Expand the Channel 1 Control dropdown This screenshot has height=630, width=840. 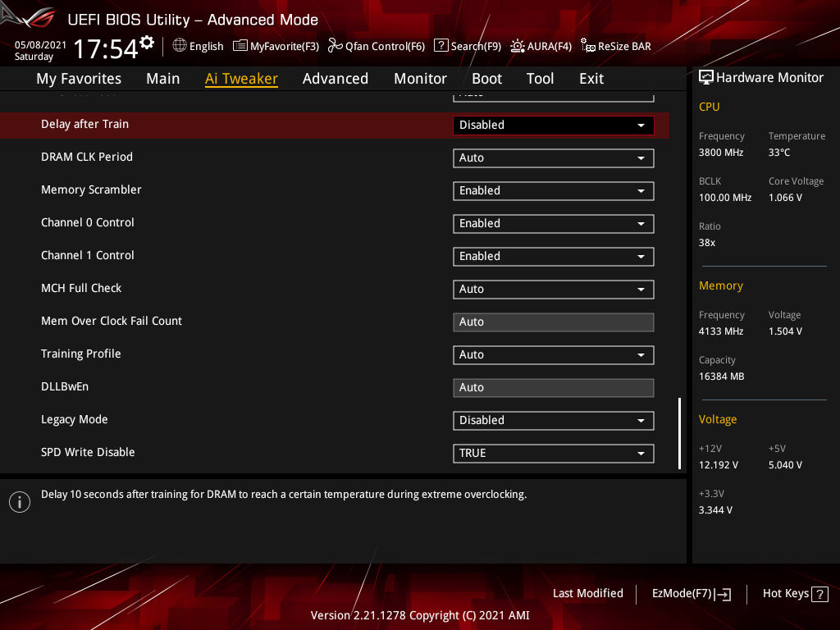(554, 257)
